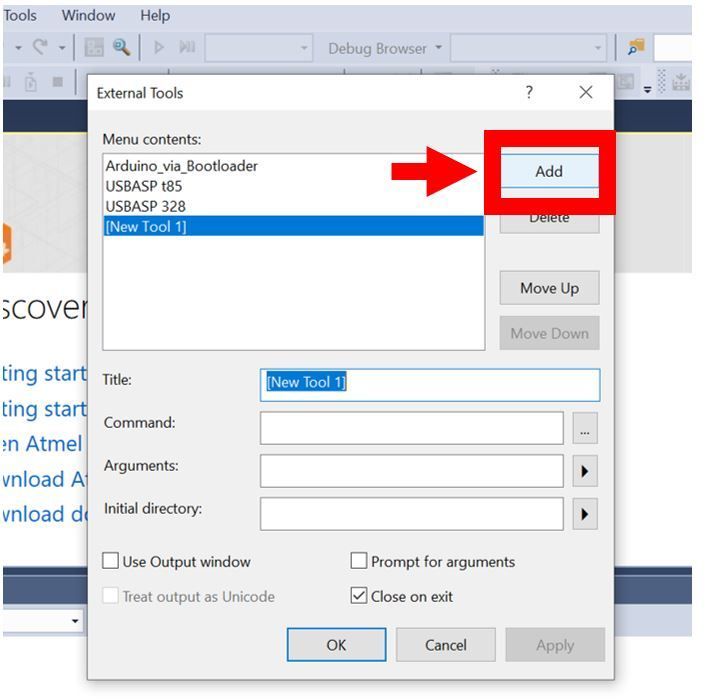Uncheck Close on exit checkbox

(x=359, y=596)
